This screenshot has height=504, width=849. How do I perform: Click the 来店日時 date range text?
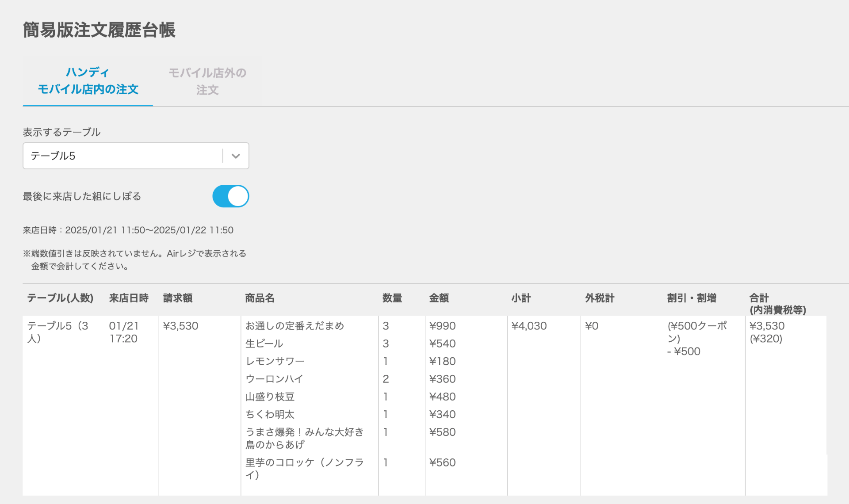[128, 230]
